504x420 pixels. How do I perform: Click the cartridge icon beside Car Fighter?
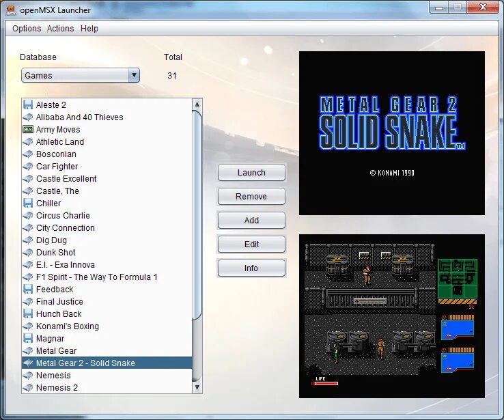28,166
